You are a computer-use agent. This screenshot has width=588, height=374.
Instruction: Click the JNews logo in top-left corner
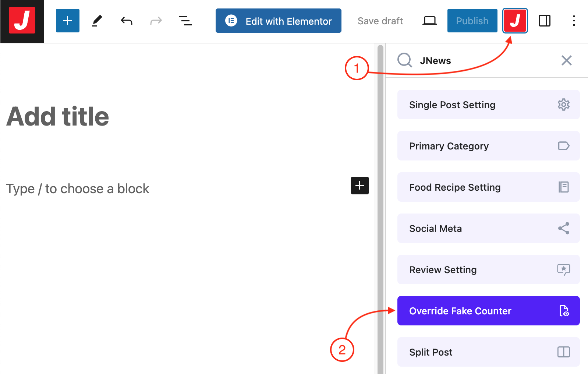click(x=22, y=21)
